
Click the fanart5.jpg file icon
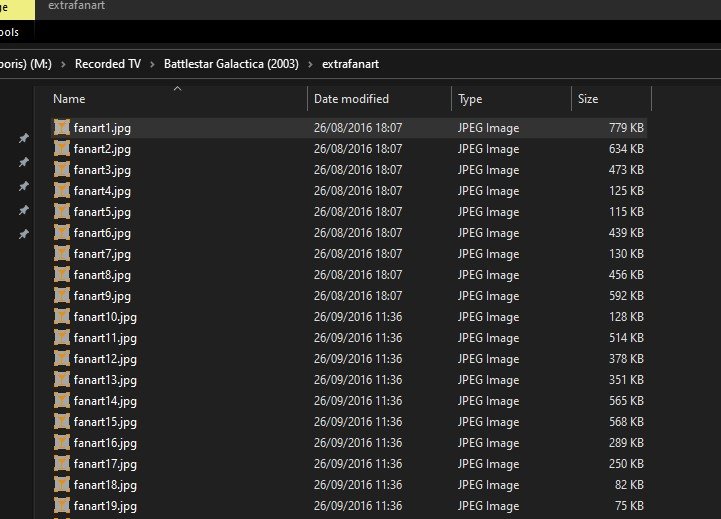(62, 212)
